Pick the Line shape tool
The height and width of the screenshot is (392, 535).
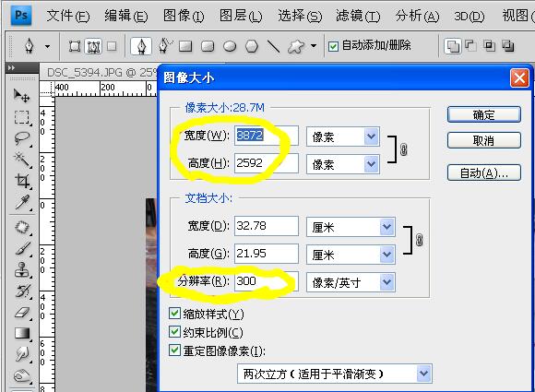[274, 46]
